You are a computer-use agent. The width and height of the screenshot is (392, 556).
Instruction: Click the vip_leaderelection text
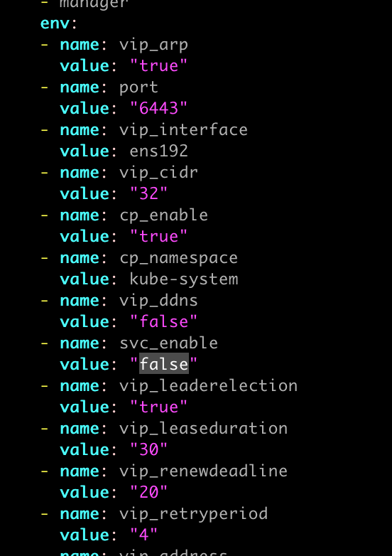[x=208, y=386]
